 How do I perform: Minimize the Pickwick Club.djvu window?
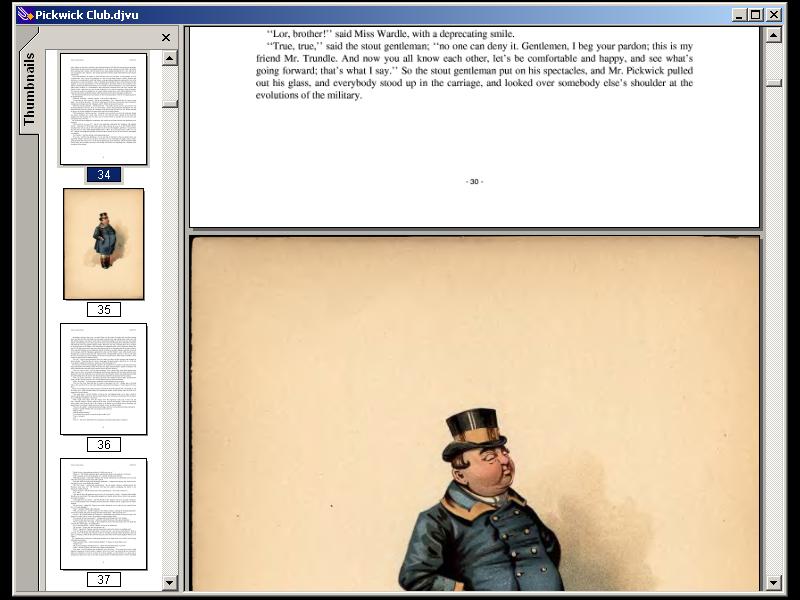coord(739,15)
